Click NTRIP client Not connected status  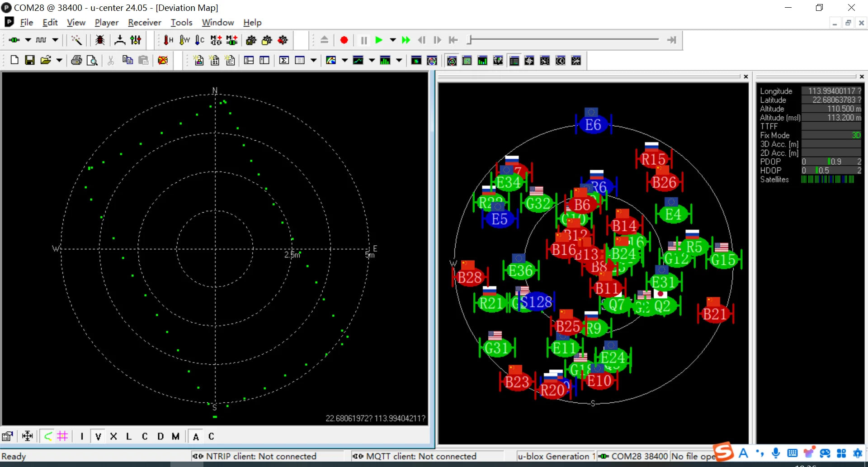(x=261, y=456)
